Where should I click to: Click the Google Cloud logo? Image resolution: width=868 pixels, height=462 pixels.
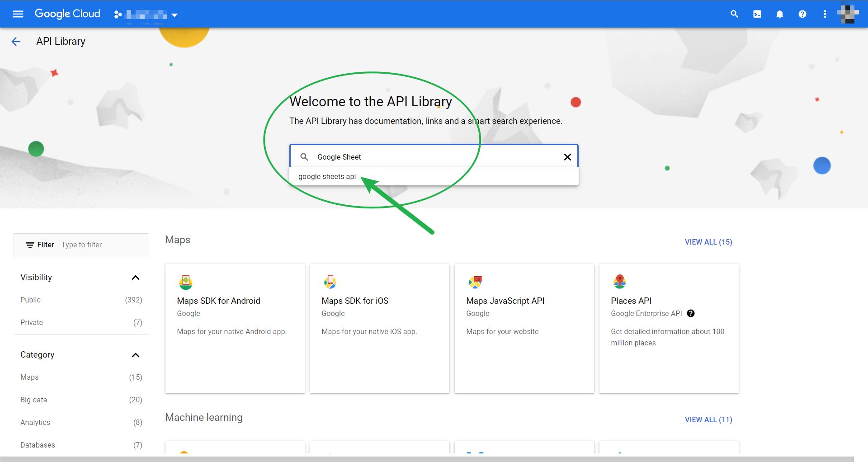click(67, 14)
